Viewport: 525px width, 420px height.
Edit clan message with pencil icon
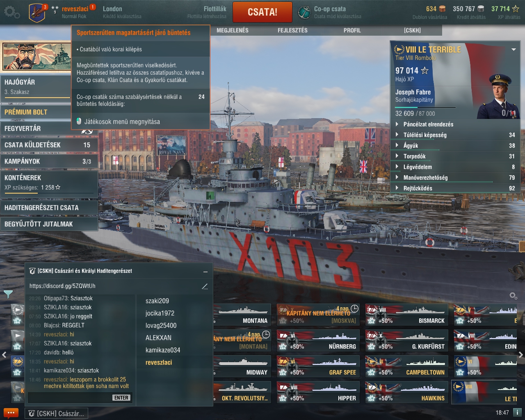click(x=205, y=286)
